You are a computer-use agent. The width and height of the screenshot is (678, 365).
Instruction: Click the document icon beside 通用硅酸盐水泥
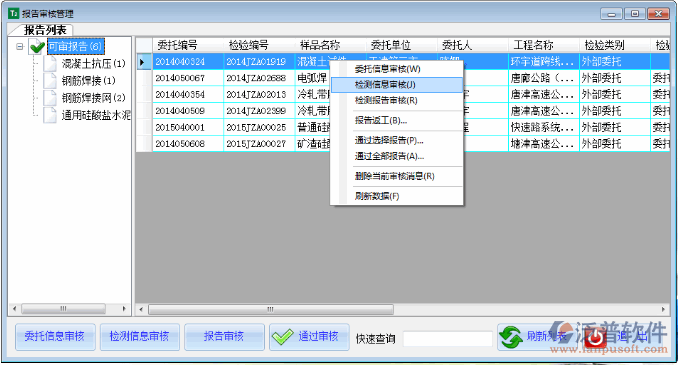click(x=50, y=115)
